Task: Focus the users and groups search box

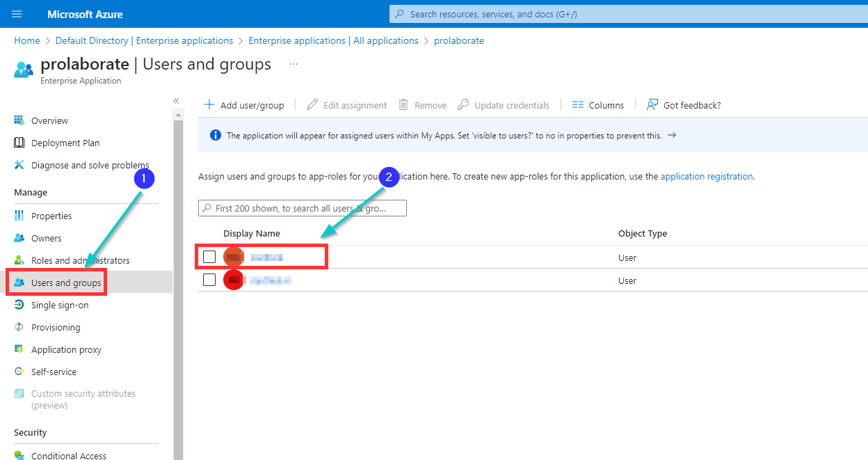Action: [x=303, y=208]
